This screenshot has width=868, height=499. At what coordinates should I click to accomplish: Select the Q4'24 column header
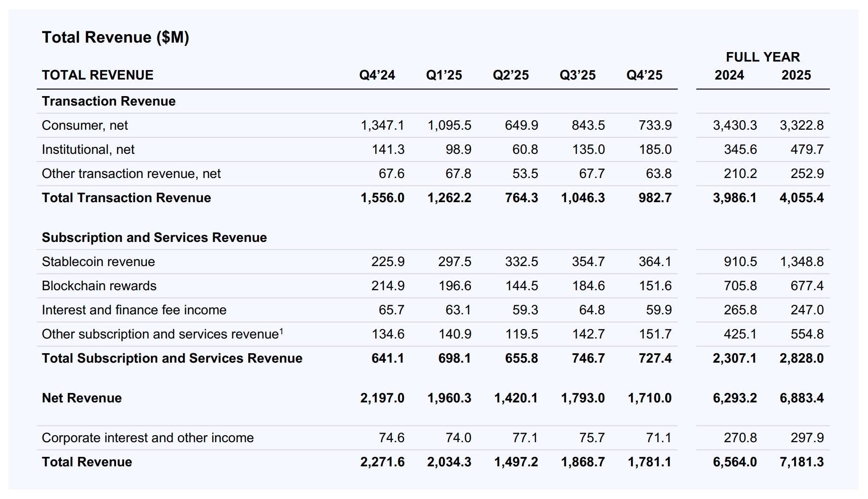(x=377, y=75)
